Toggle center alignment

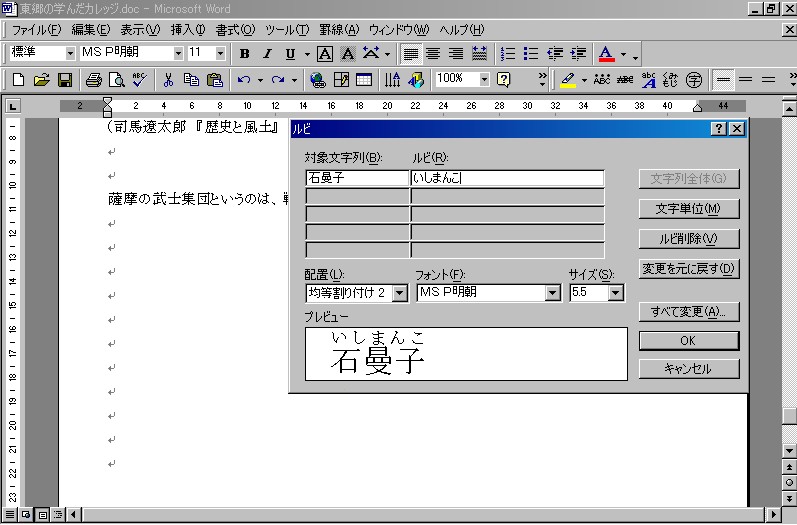coord(433,53)
